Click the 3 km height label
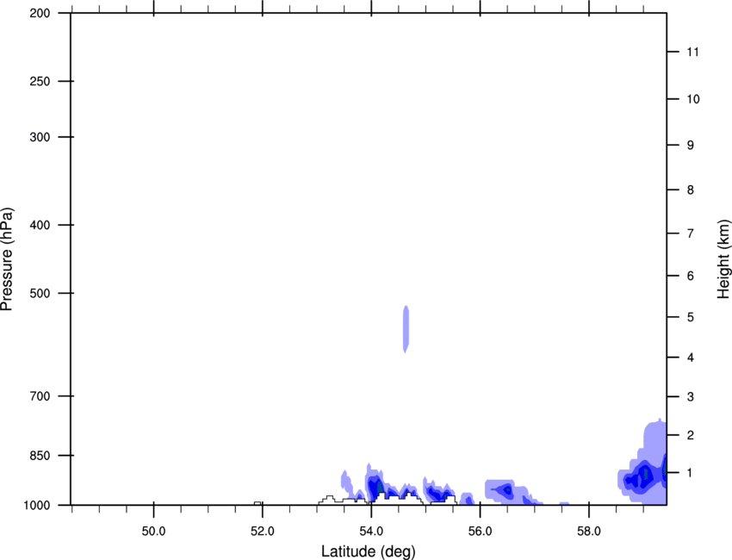The image size is (732, 560). 691,397
